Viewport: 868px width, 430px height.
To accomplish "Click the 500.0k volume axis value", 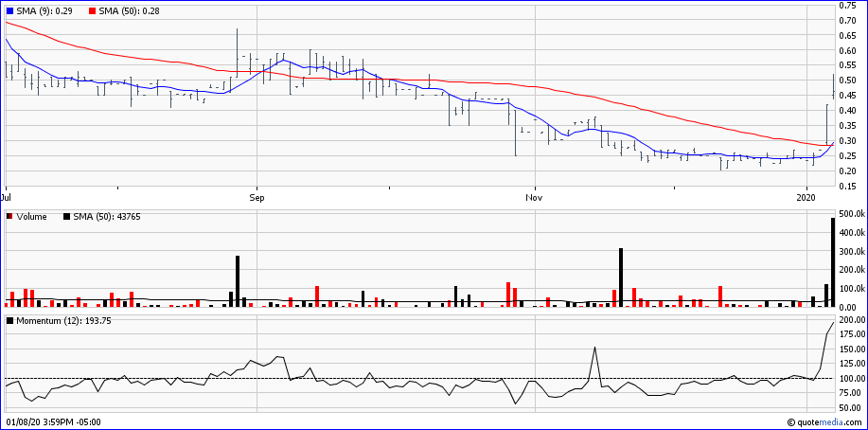I will 852,214.
